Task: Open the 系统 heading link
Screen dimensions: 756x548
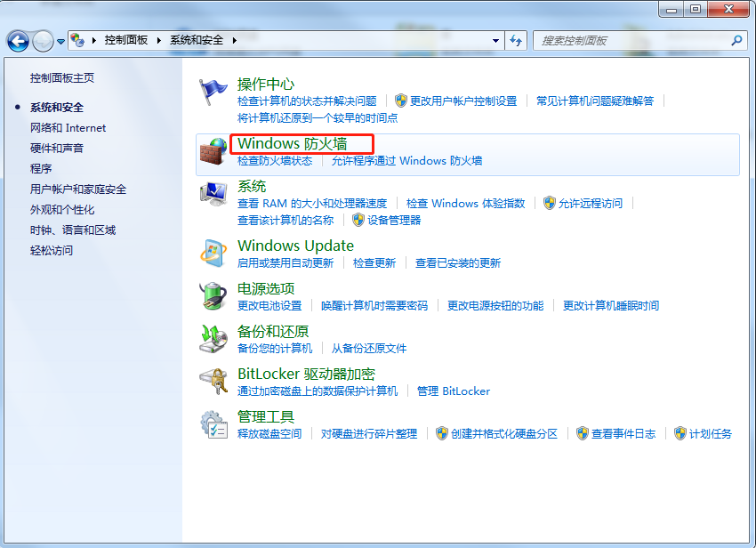Action: 252,186
